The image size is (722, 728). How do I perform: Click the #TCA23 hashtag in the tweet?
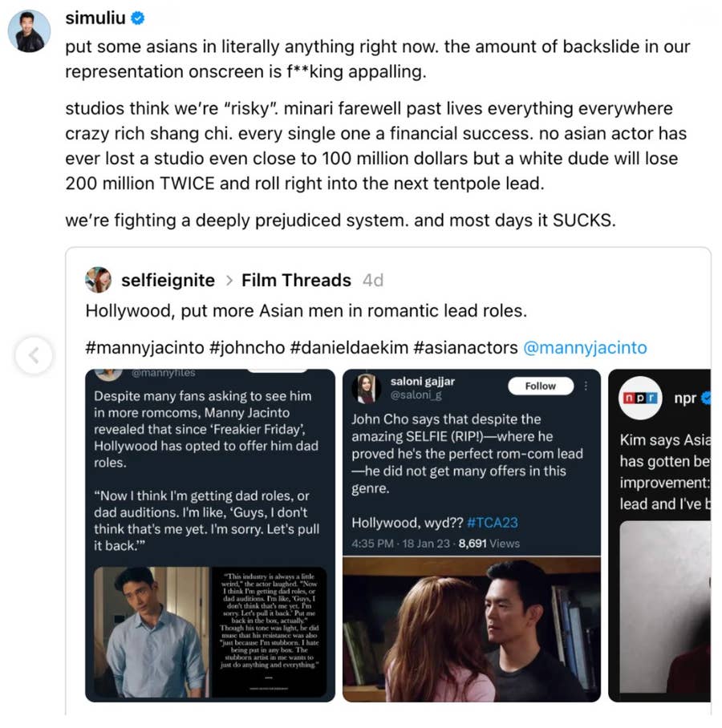click(x=492, y=523)
